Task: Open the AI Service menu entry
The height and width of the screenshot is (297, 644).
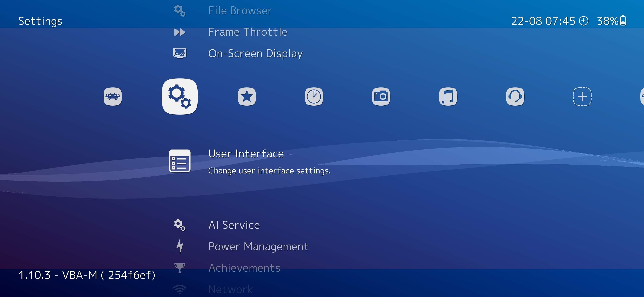Action: click(234, 225)
